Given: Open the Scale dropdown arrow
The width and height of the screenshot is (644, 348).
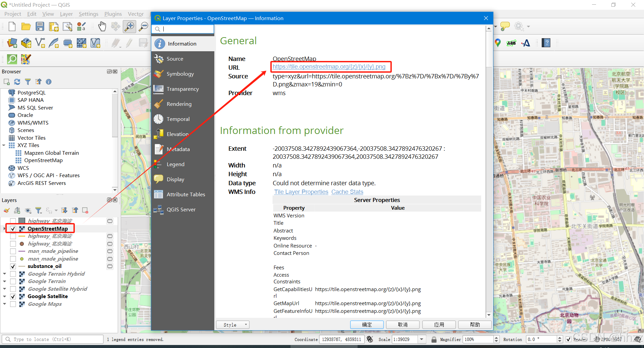Looking at the screenshot, I should 422,339.
